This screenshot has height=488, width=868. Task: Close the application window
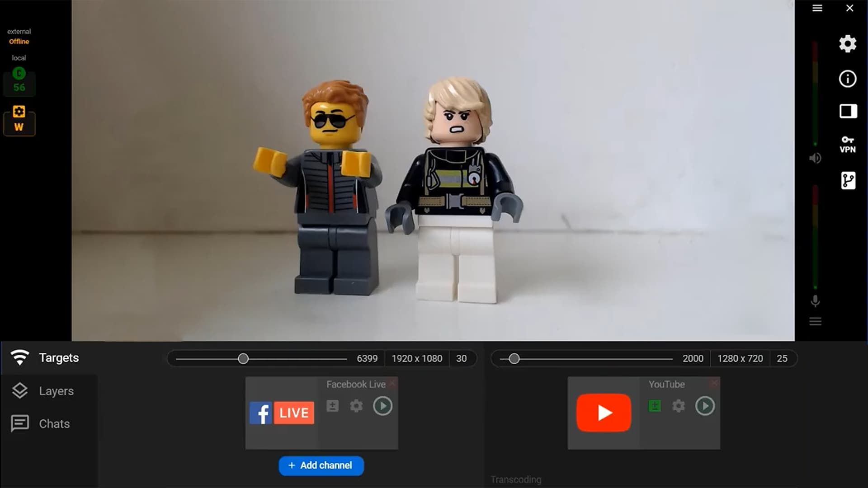850,8
